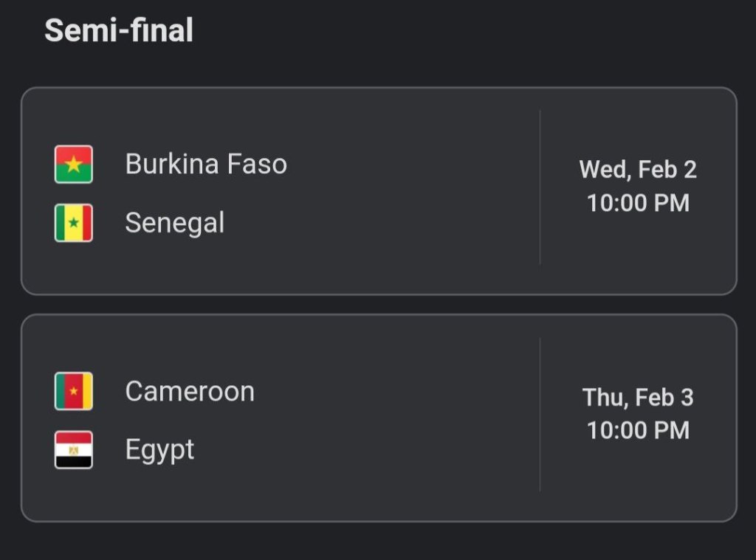Open the Egypt team name
The height and width of the screenshot is (560, 756).
[160, 450]
